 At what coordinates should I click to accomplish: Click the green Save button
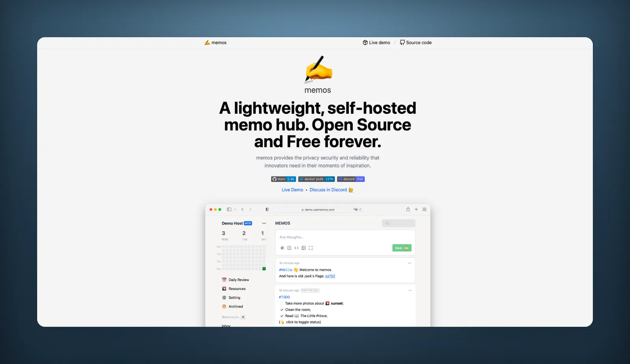coord(402,248)
